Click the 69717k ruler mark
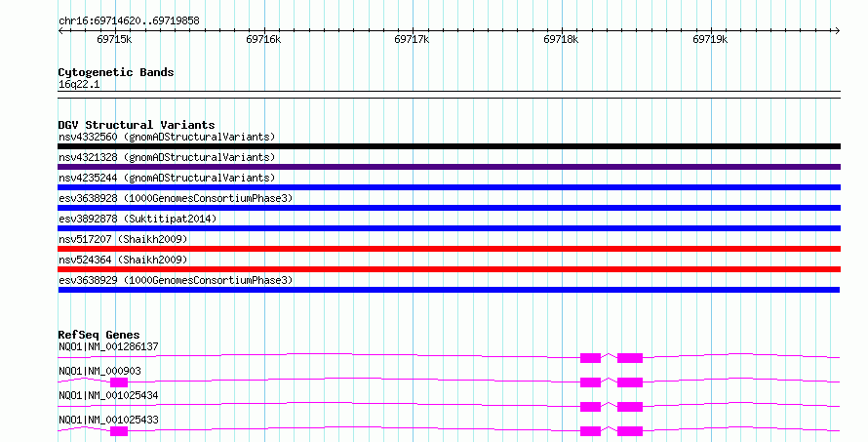This screenshot has width=868, height=442. tap(412, 39)
